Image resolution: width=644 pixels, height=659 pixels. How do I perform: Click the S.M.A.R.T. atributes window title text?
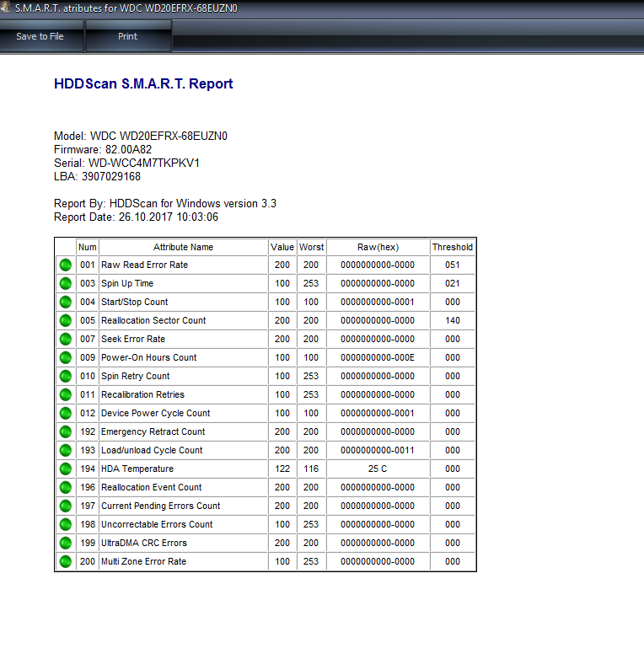(126, 8)
